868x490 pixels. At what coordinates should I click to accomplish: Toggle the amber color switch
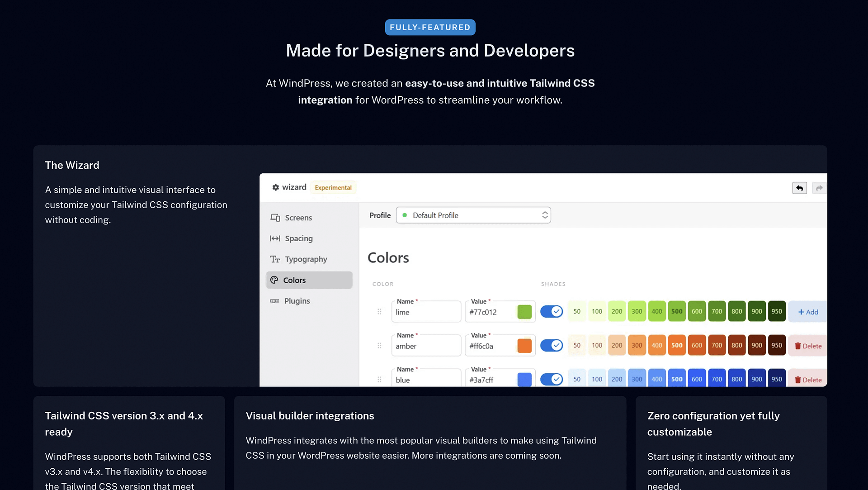pos(551,345)
